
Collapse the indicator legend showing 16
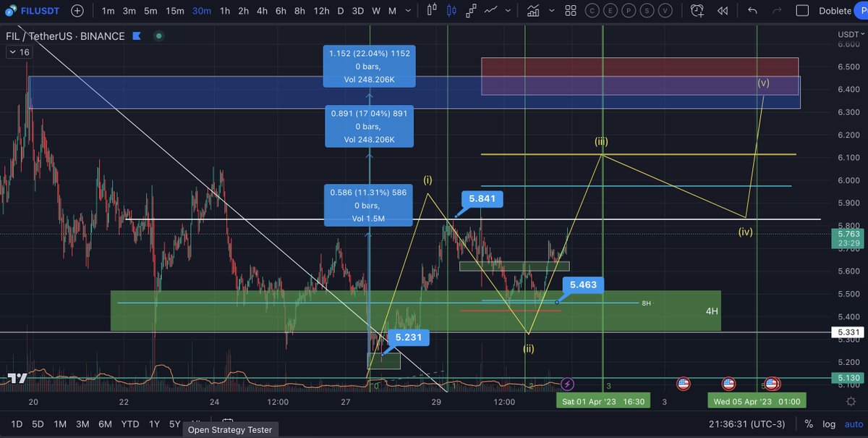point(19,52)
